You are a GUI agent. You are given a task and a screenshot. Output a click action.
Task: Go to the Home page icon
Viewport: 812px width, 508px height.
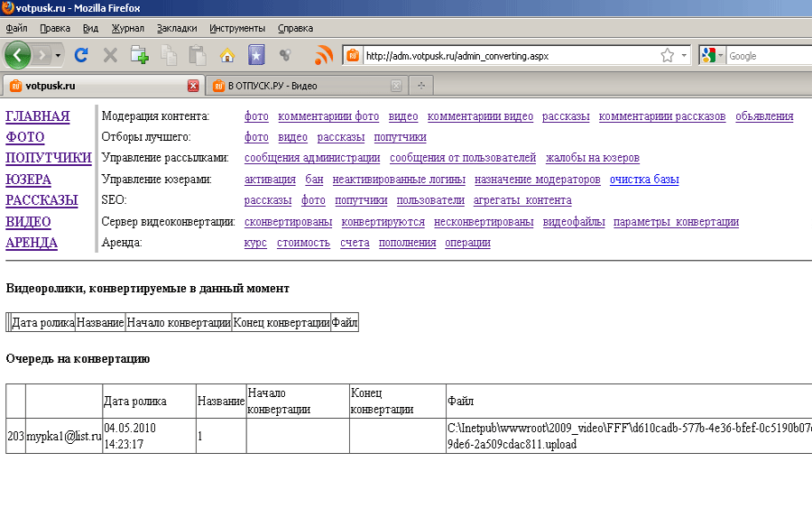tap(226, 55)
